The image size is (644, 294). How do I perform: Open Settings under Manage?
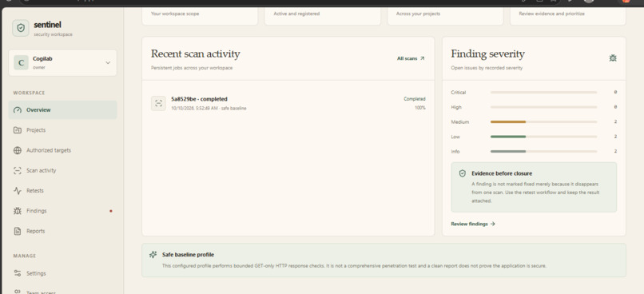pyautogui.click(x=62, y=273)
